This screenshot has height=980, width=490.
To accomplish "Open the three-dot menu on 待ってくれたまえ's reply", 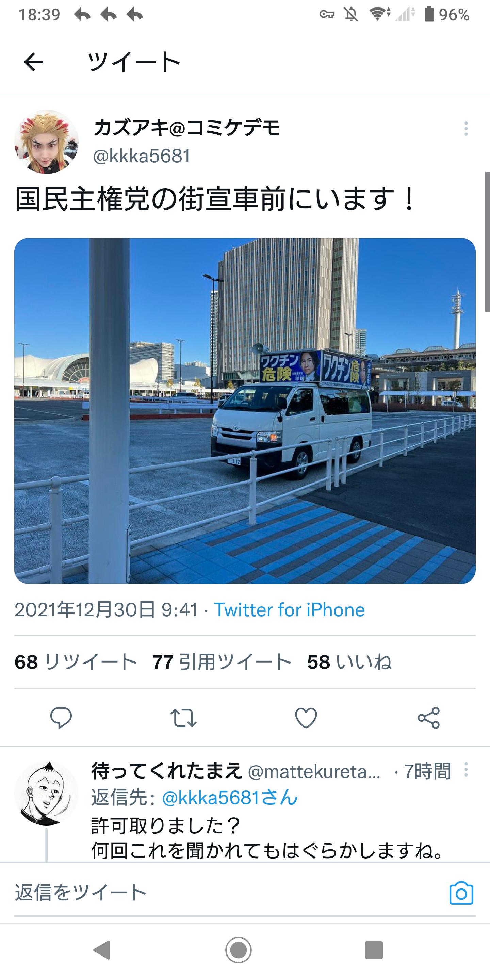I will click(x=465, y=770).
